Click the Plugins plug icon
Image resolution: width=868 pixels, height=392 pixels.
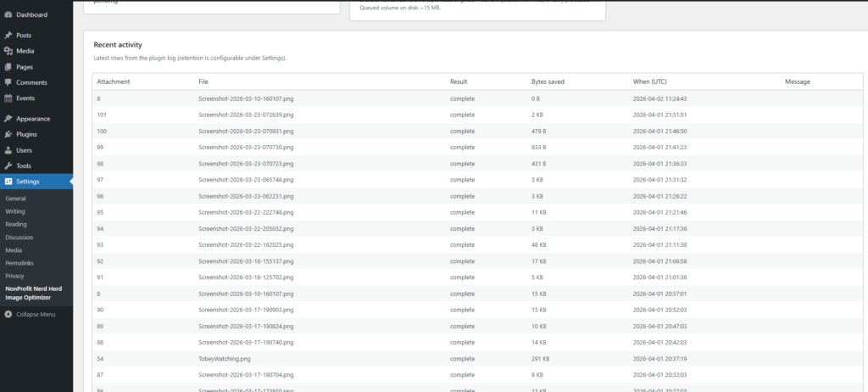8,134
